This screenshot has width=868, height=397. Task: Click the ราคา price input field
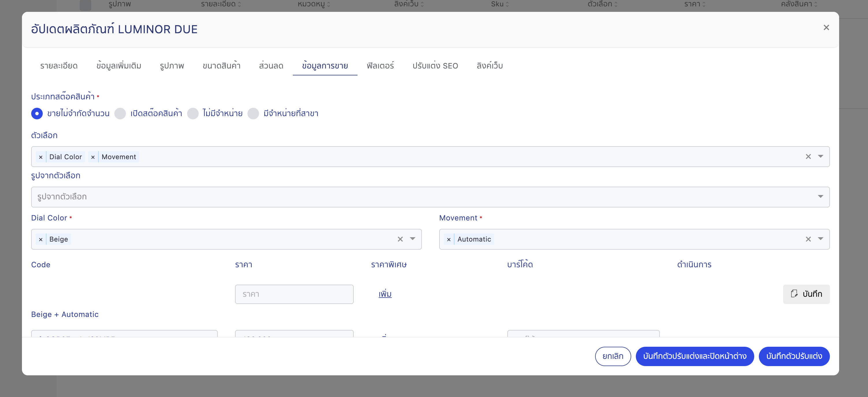point(294,294)
